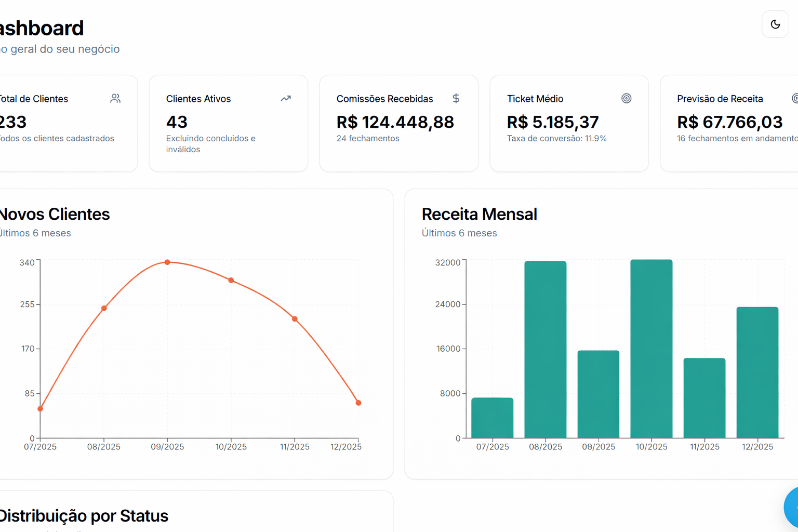
Task: Click the target icon in Ticket Médio card
Action: (x=627, y=99)
